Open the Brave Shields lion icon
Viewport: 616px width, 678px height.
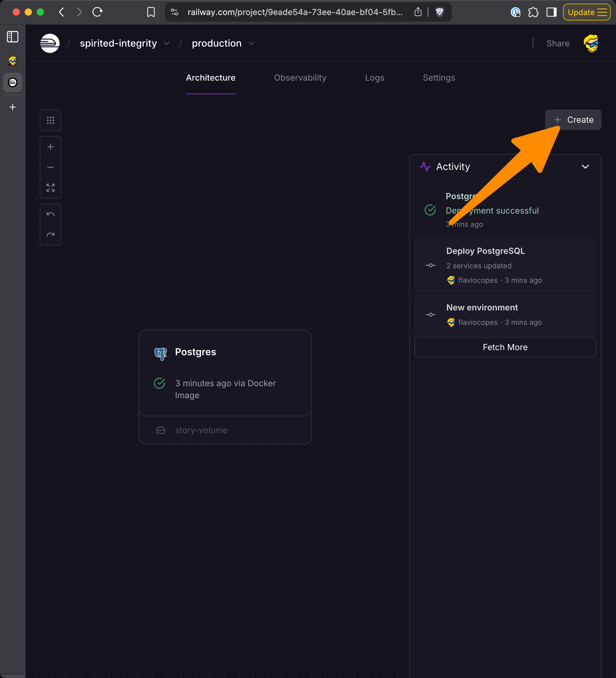point(439,12)
